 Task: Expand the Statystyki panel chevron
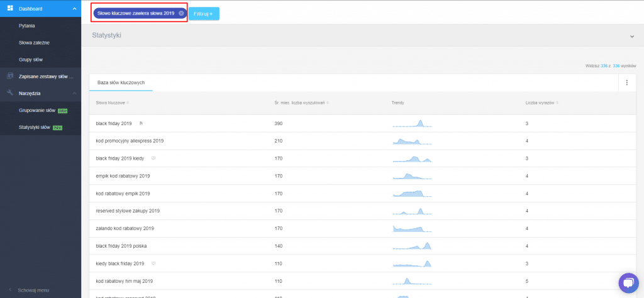632,36
